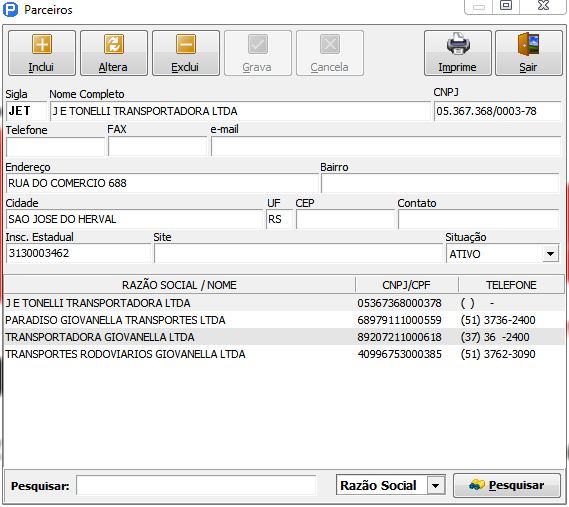Click the Insc. Estadual field 3130003462
This screenshot has height=507, width=569.
tap(78, 253)
